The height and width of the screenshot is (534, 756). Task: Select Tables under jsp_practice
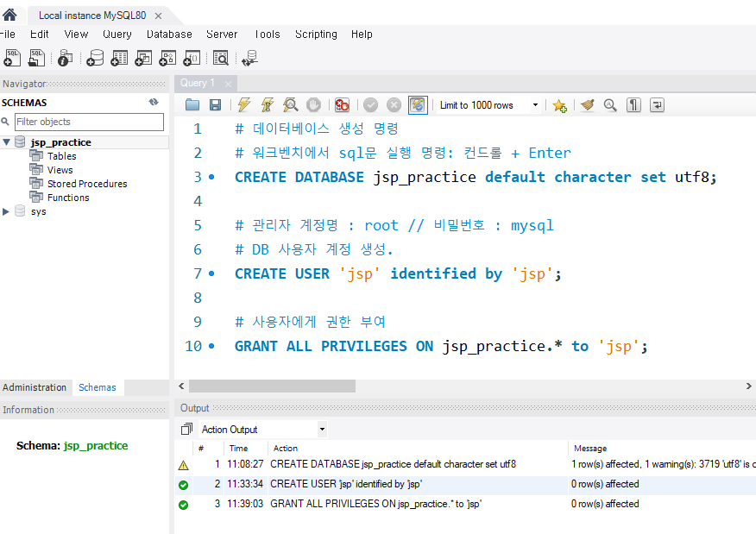pos(62,155)
